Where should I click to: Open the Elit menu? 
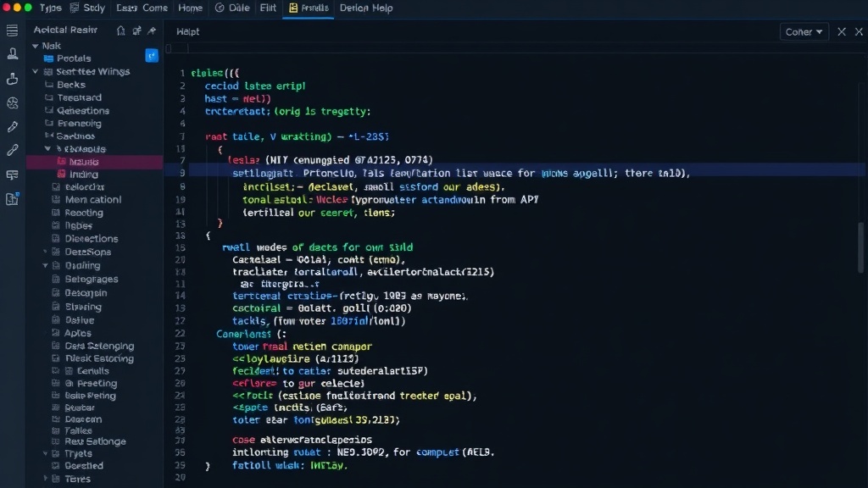(268, 8)
